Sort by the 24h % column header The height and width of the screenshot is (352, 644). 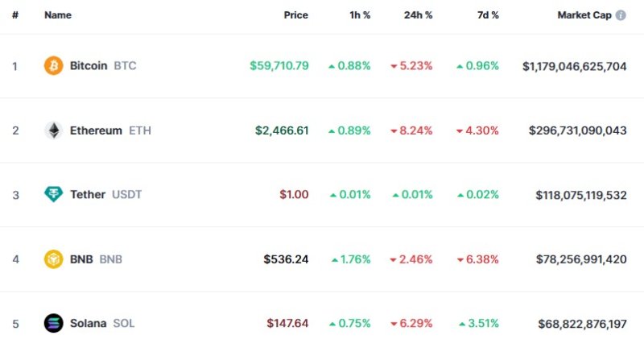(418, 15)
